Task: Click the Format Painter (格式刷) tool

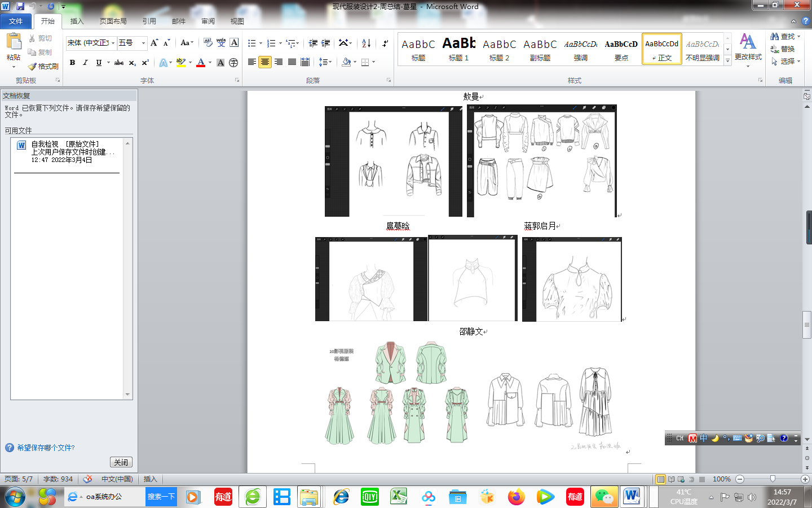Action: (x=43, y=66)
